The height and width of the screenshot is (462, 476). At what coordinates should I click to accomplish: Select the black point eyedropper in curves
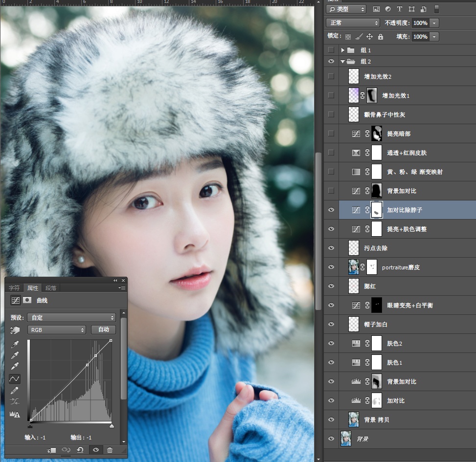pyautogui.click(x=15, y=344)
